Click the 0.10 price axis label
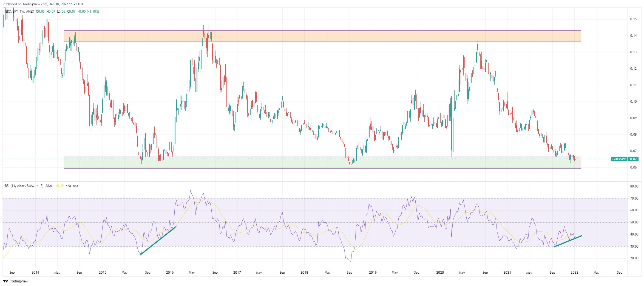The width and height of the screenshot is (644, 286). [x=633, y=102]
